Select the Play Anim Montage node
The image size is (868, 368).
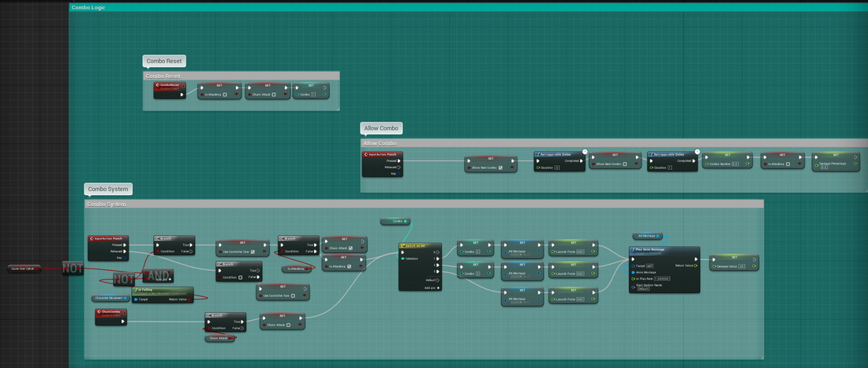tap(663, 250)
